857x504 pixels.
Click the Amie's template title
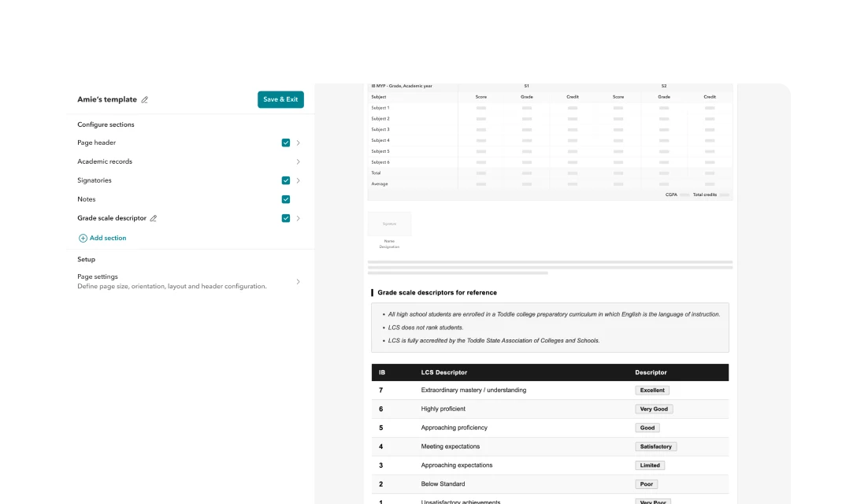click(106, 99)
